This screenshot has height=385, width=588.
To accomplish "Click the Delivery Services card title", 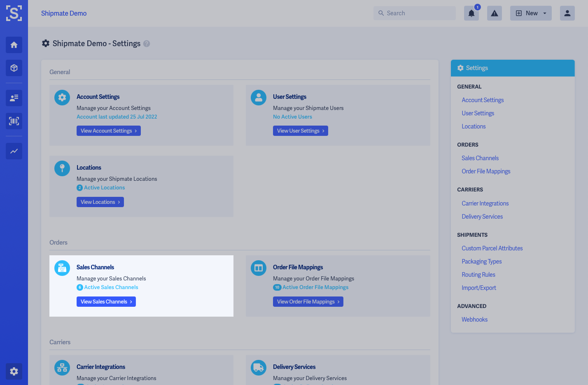I will click(294, 367).
